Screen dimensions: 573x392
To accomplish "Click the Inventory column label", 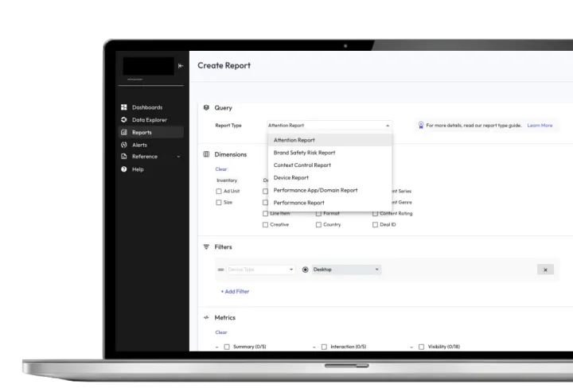I will [x=227, y=180].
